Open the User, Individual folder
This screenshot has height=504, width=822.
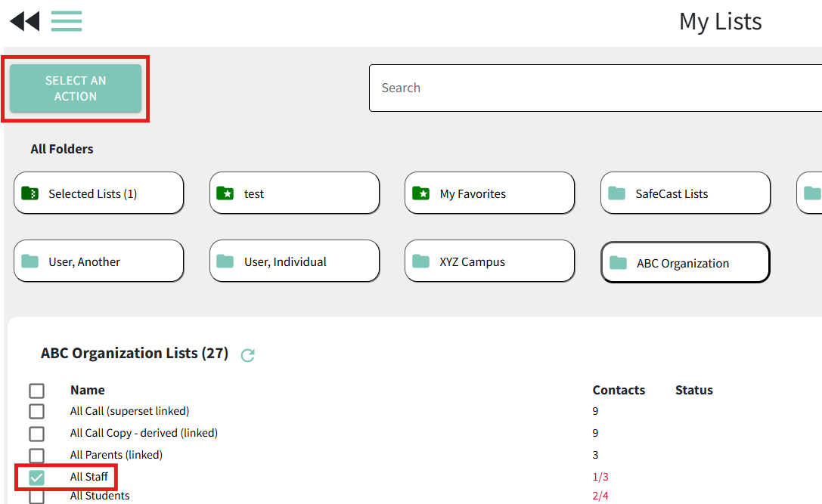pyautogui.click(x=294, y=261)
